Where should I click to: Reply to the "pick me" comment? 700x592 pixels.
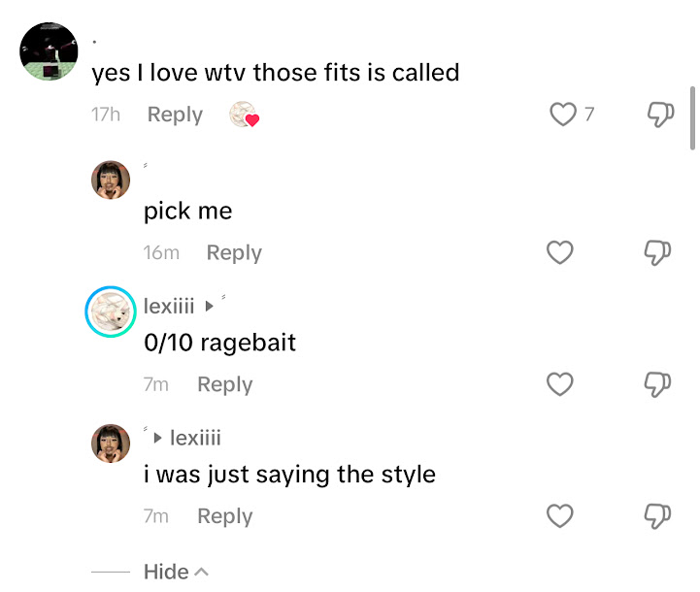(x=234, y=253)
